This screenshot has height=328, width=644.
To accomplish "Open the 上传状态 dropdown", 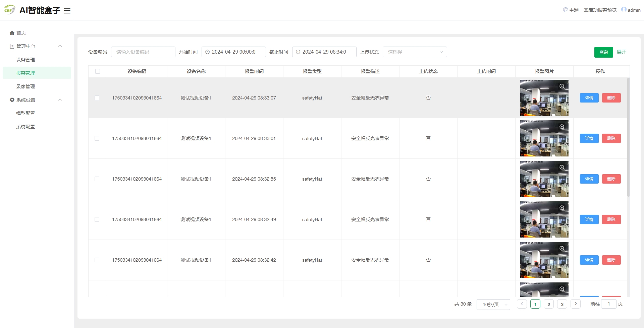I will [415, 52].
